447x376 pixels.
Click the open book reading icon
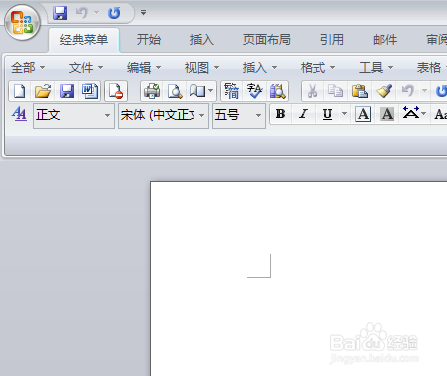[x=197, y=91]
